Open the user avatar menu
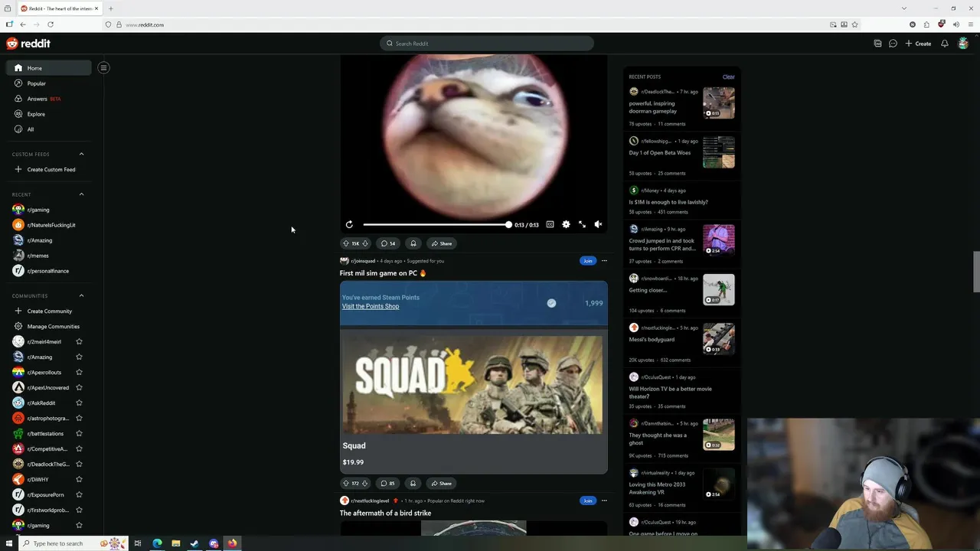 (963, 44)
